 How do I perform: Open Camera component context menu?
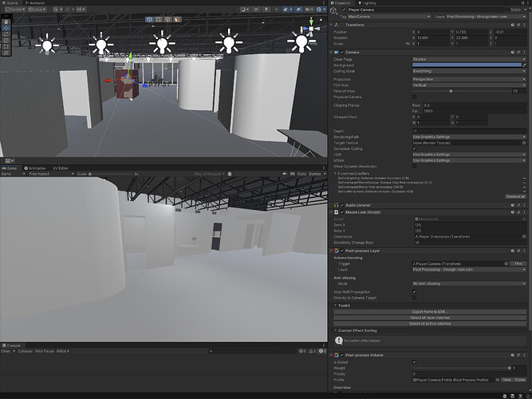(x=524, y=53)
